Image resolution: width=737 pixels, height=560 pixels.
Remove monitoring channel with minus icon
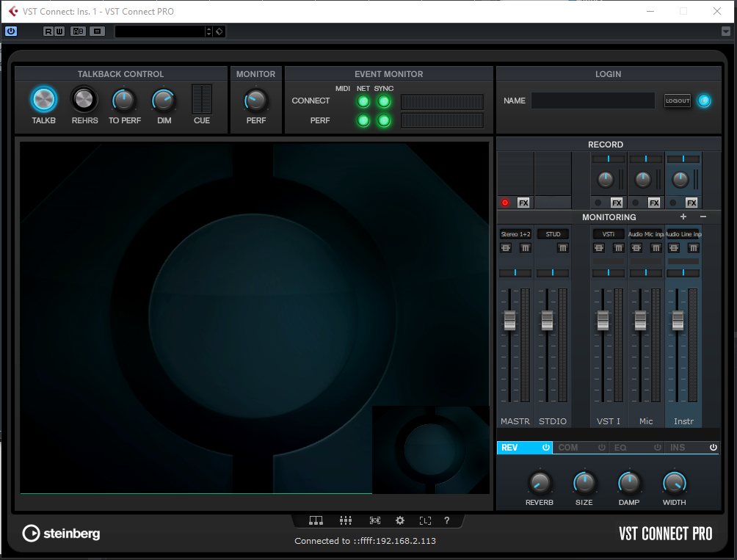pyautogui.click(x=702, y=217)
